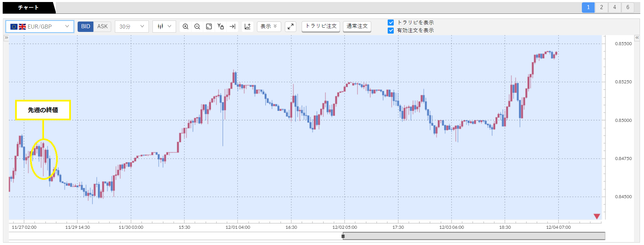The height and width of the screenshot is (245, 644).
Task: Click 0.85000 price axis label
Action: [623, 120]
